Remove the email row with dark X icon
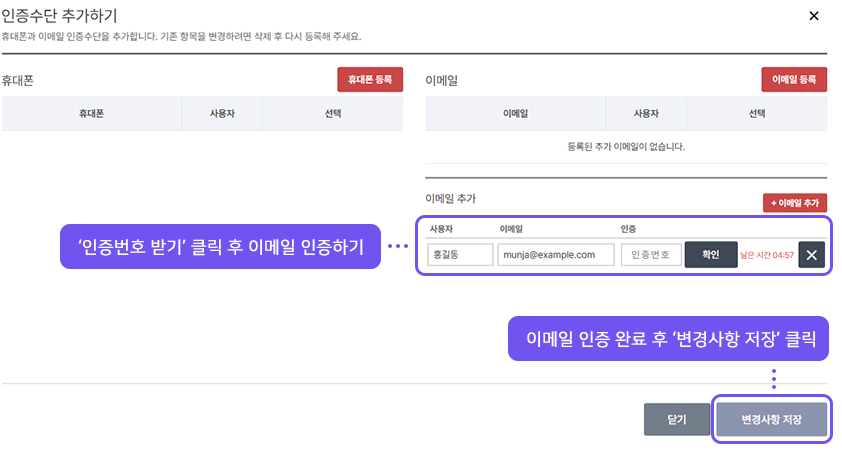 tap(811, 255)
